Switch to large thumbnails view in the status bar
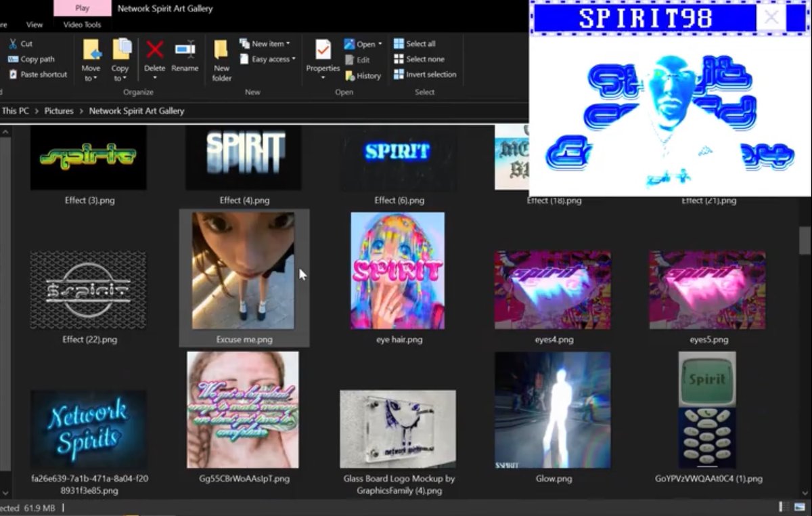The height and width of the screenshot is (516, 812). (x=798, y=507)
